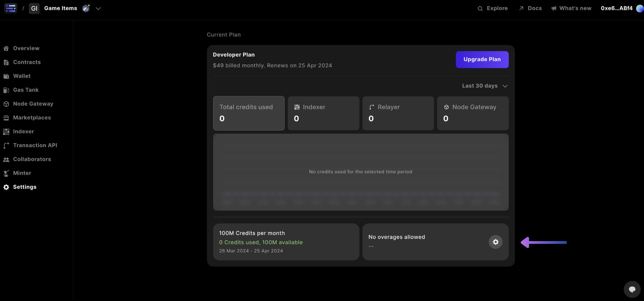Viewport: 644px width, 301px height.
Task: Select the Settings menu item
Action: [x=25, y=187]
